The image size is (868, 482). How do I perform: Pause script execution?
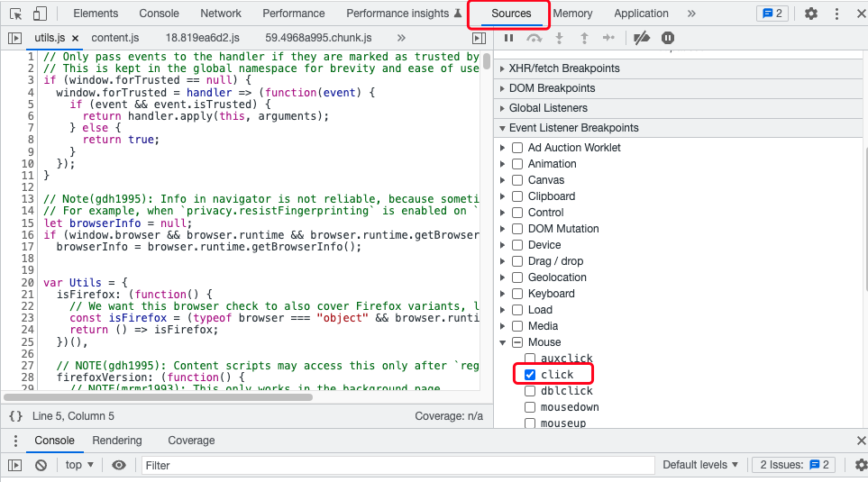click(x=508, y=38)
